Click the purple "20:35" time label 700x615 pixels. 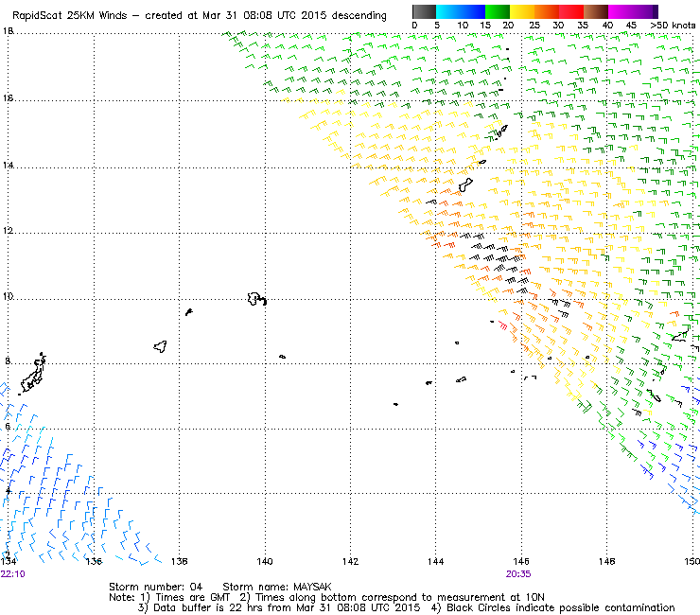518,574
